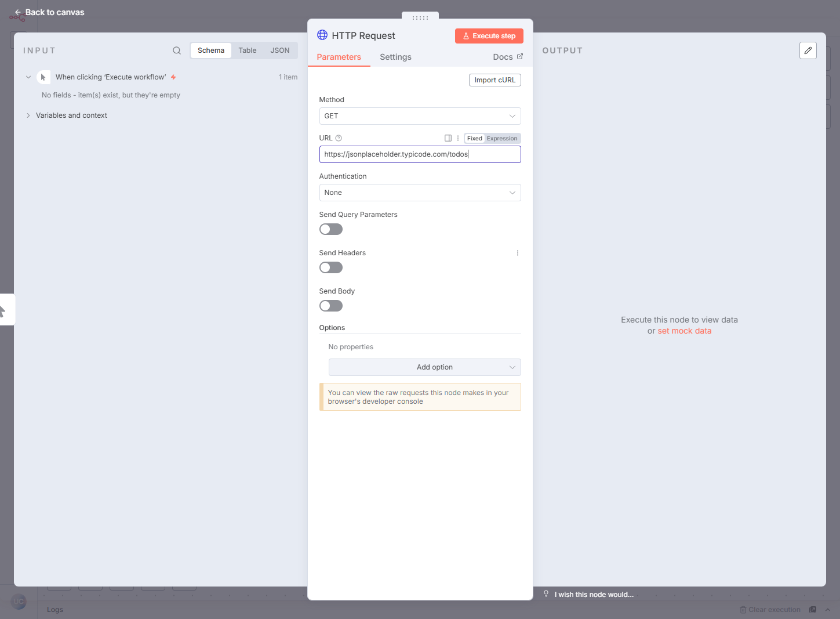This screenshot has width=840, height=619.
Task: Open the Docs link
Action: pos(508,57)
